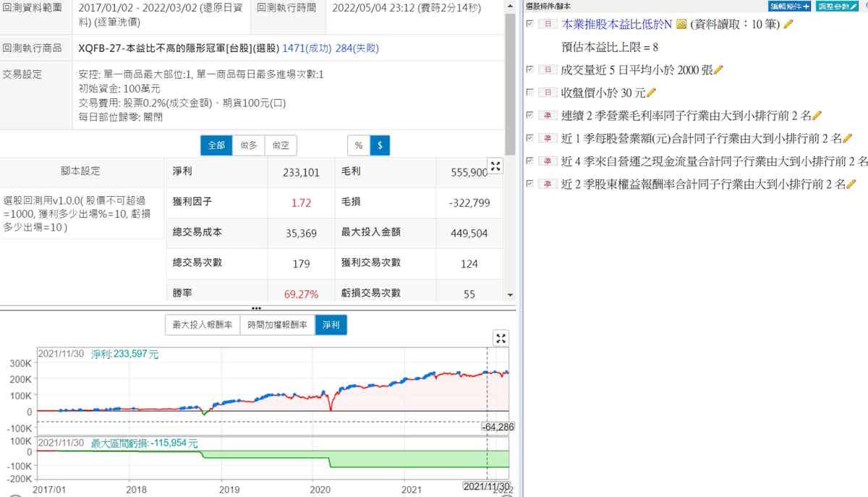868x497 pixels.
Task: Switch to the 做多 trades tab
Action: tap(248, 145)
